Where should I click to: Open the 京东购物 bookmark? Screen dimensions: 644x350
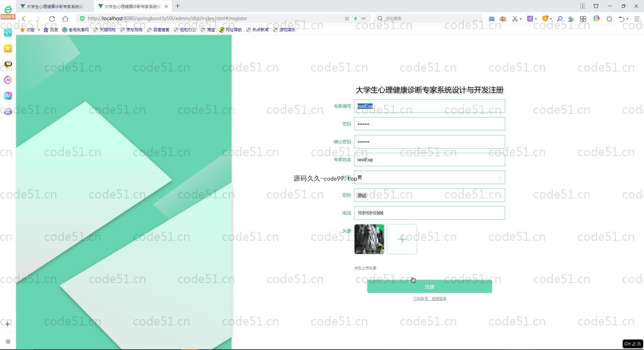[131, 30]
